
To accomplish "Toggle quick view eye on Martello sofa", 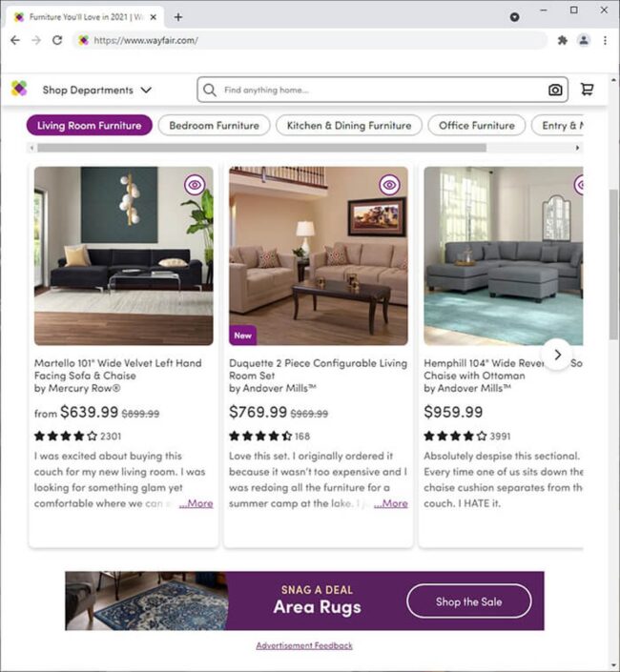I will tap(195, 185).
